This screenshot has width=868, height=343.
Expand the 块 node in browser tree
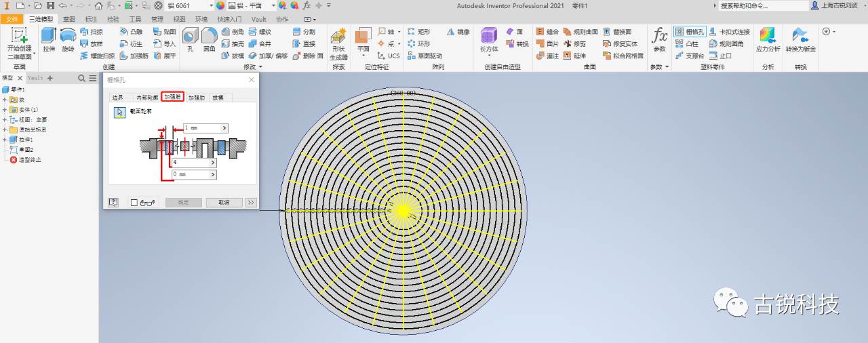tap(5, 100)
